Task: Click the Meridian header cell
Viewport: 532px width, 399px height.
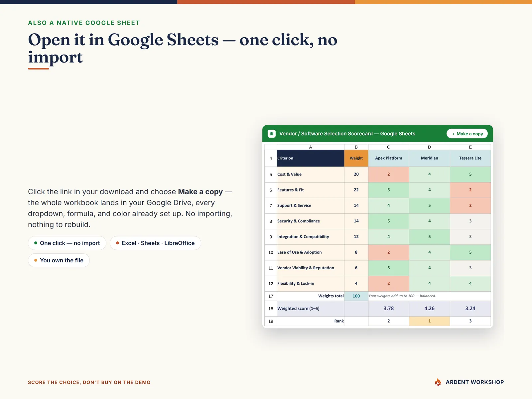Action: click(x=429, y=158)
